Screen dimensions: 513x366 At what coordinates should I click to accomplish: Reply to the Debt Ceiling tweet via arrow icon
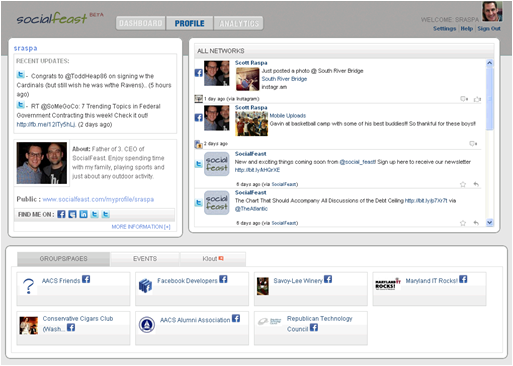pos(476,223)
